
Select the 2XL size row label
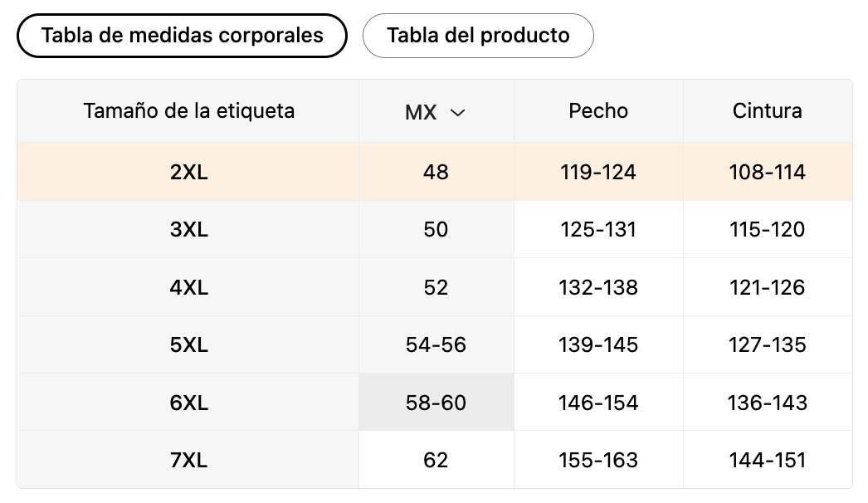(188, 172)
